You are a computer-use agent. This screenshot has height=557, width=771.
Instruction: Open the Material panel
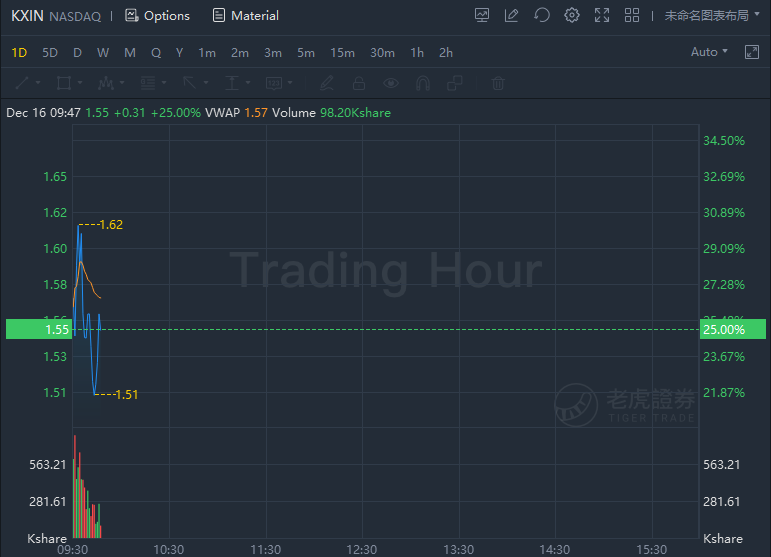[x=245, y=16]
